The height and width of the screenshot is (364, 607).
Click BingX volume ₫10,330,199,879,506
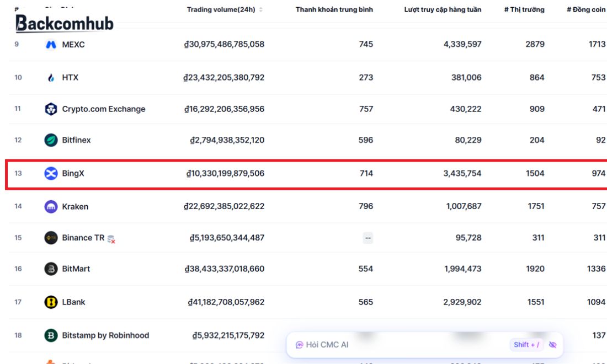pyautogui.click(x=225, y=173)
